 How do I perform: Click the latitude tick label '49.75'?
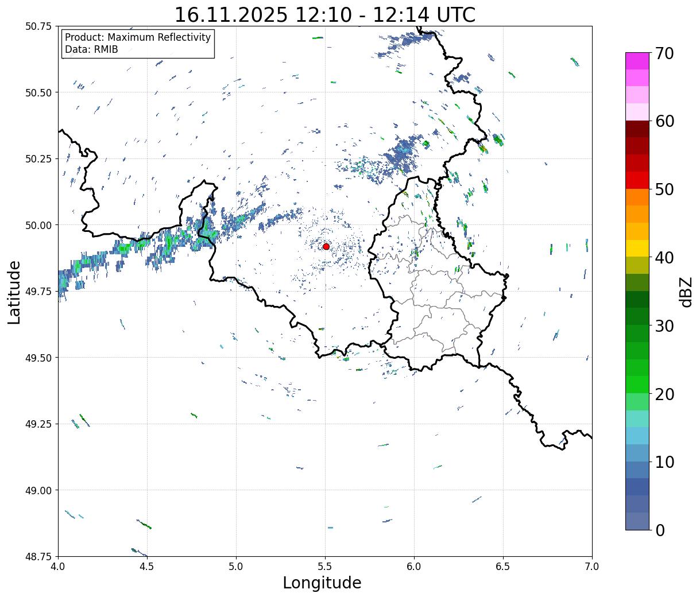(38, 292)
